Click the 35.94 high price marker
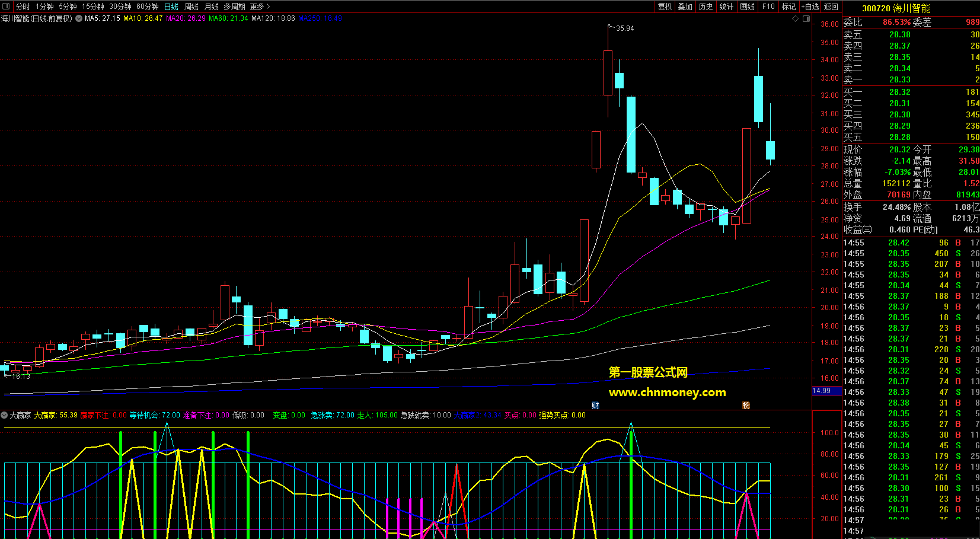Viewport: 980px width, 539px height. (x=625, y=28)
